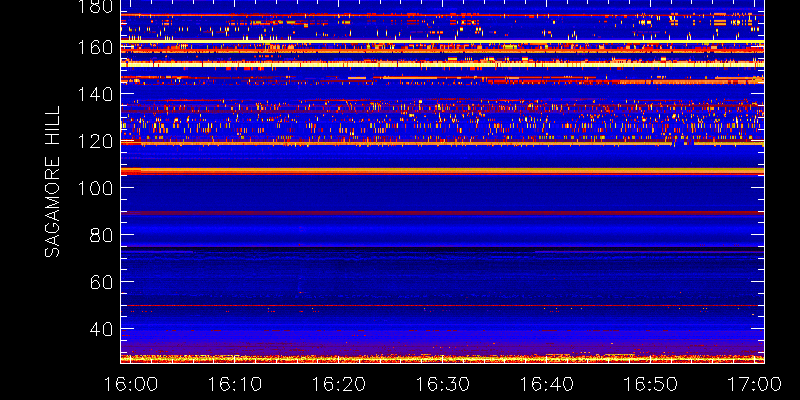Click the 60 frequency axis label
The image size is (800, 400).
point(102,282)
